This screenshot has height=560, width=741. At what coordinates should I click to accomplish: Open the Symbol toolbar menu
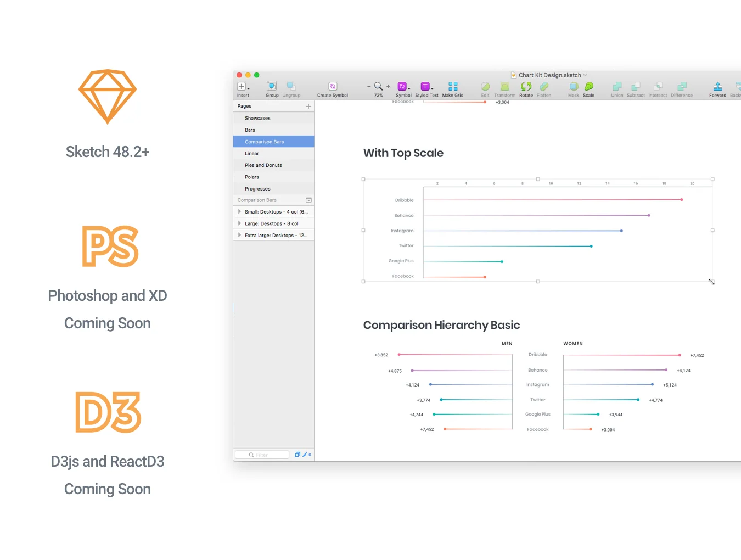(403, 86)
